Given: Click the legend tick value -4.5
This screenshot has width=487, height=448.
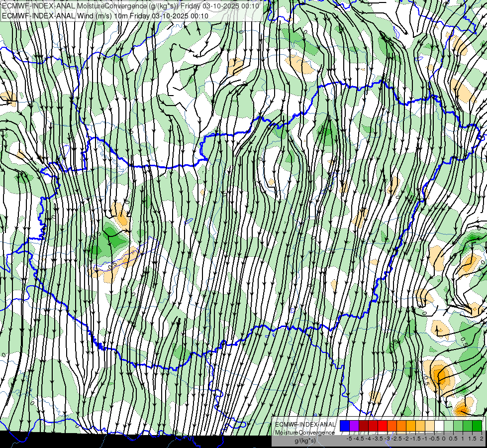Looking at the screenshot, I should point(360,439).
